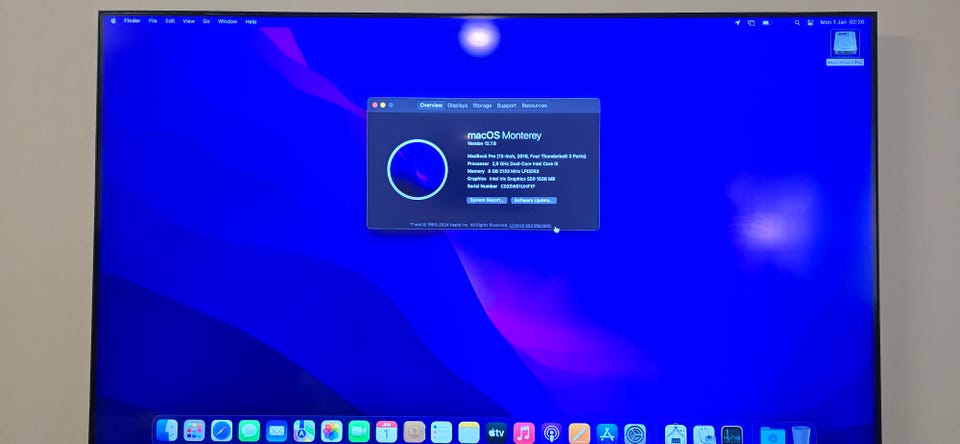Open the Edit menu
Image resolution: width=960 pixels, height=444 pixels.
tap(170, 21)
